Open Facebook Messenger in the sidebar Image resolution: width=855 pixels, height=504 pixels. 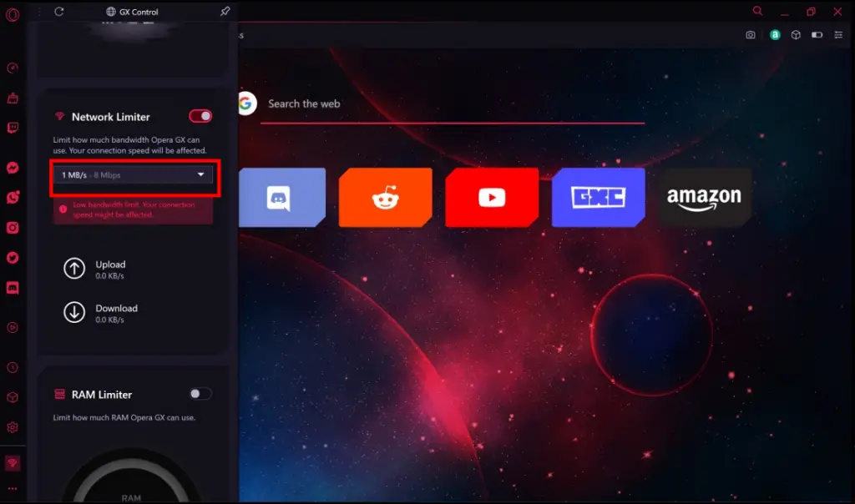13,168
